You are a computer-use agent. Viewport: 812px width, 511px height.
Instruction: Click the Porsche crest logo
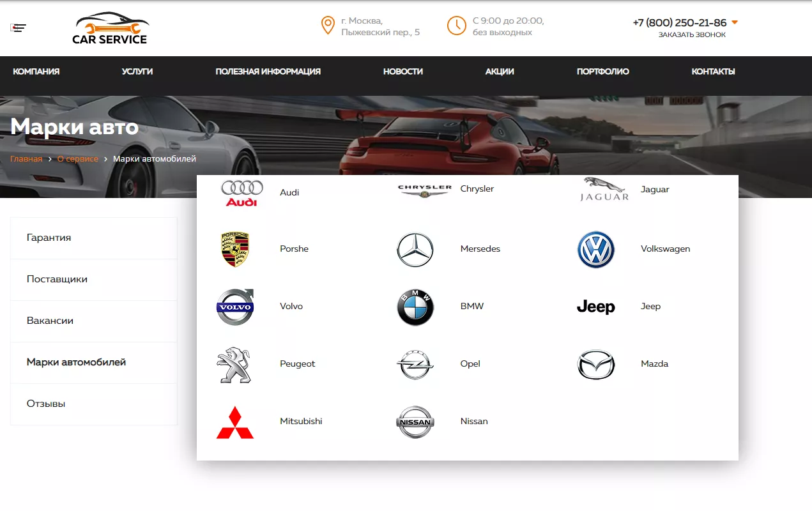coord(235,249)
